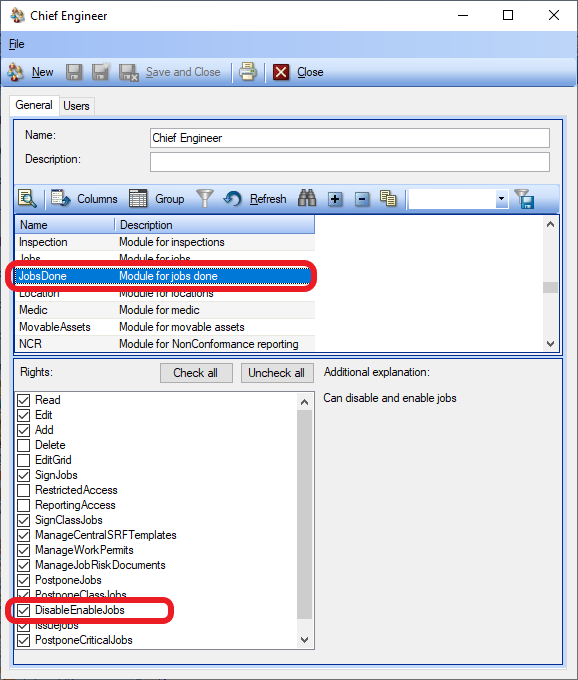Open the Columns chooser

(85, 199)
